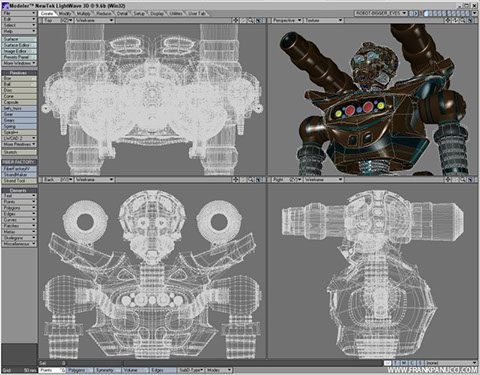Image resolution: width=480 pixels, height=375 pixels.
Task: Click the zoom magnifier icon in Right viewport
Action: point(463,180)
